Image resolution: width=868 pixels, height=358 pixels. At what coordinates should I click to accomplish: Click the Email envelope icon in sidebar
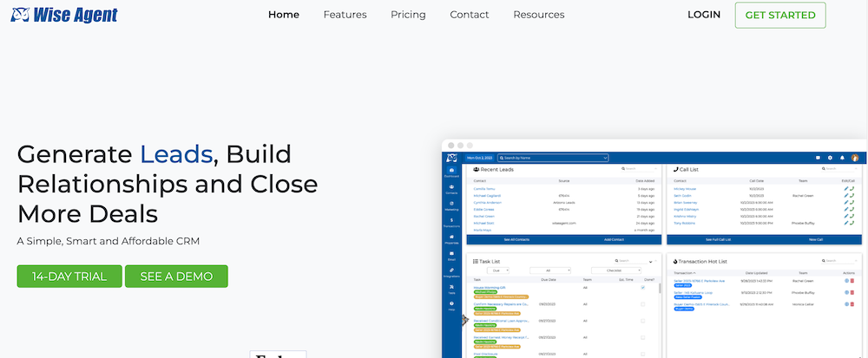[x=452, y=256]
